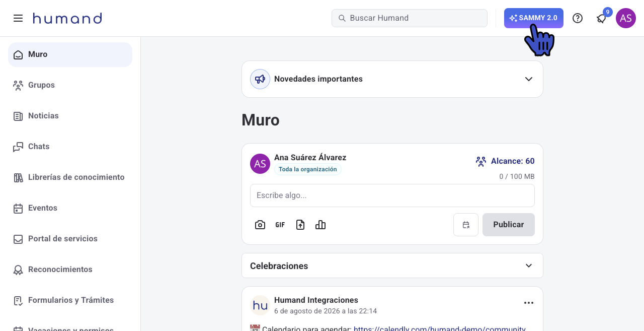The height and width of the screenshot is (331, 644).
Task: Launch the SAMMY 2.0 assistant
Action: coord(534,18)
